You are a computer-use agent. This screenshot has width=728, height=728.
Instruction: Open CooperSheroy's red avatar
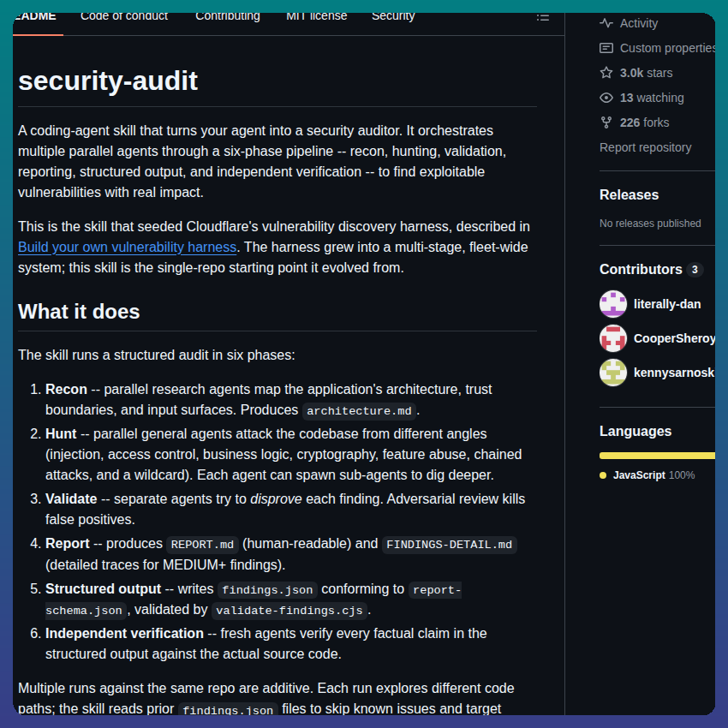(613, 338)
